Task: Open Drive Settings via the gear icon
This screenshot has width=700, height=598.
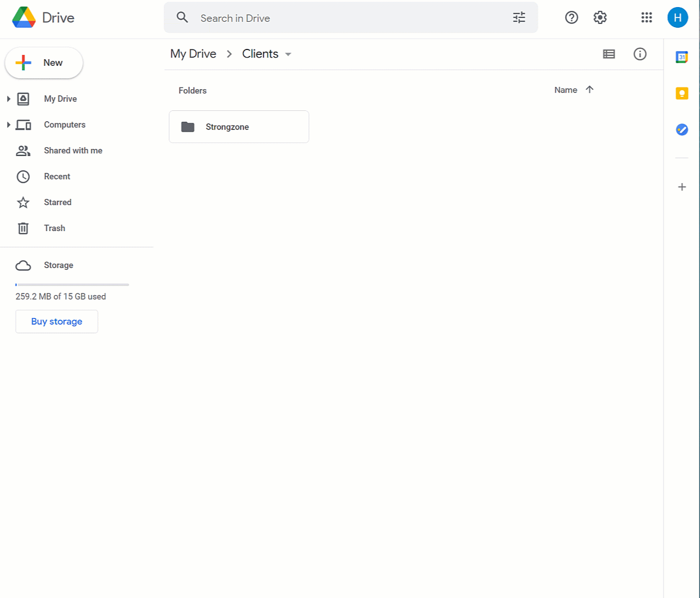Action: point(599,17)
